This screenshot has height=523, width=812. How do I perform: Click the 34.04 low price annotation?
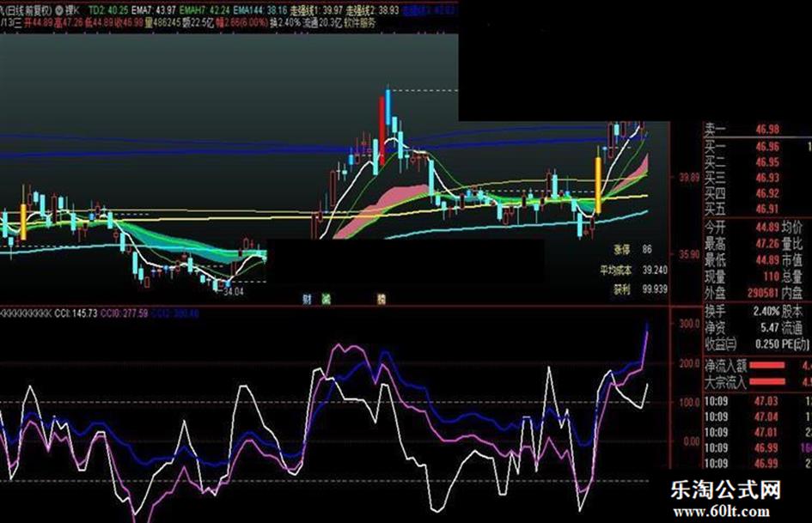(233, 291)
